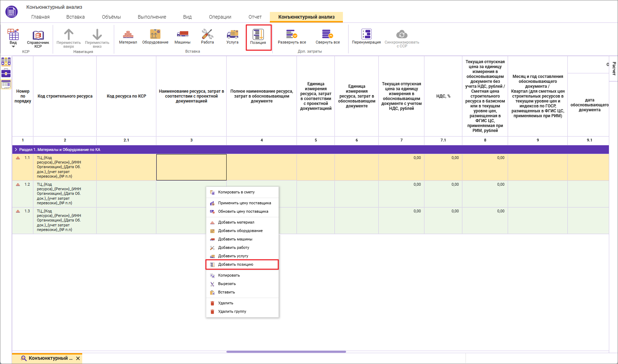Run Перенумерация of rows
Image resolution: width=618 pixels, height=364 pixels.
366,37
